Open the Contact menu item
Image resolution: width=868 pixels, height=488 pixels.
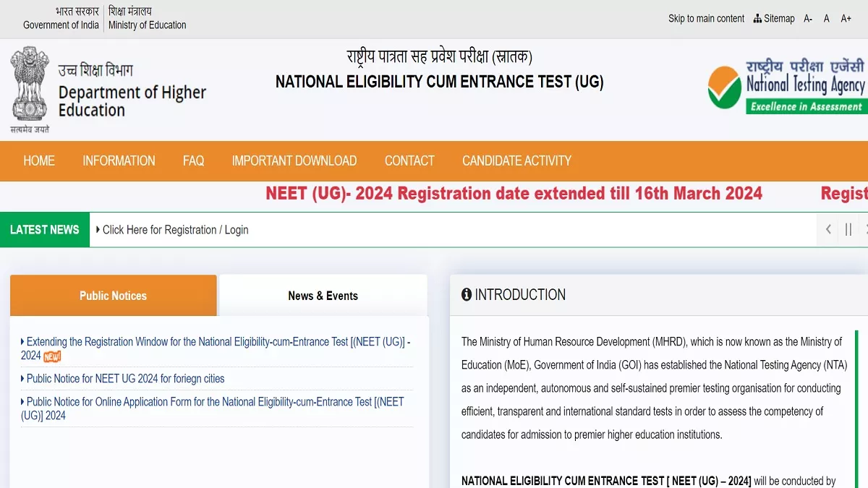[409, 160]
